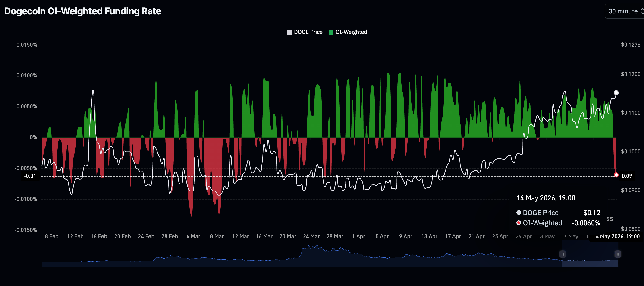Screen dimensions: 644x286
Task: Click the 0% left axis label
Action: (x=34, y=137)
